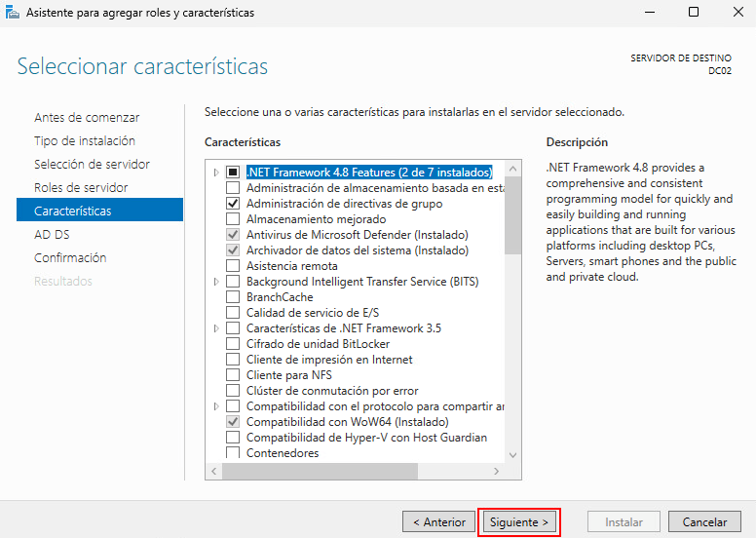Open the Confirmación step
756x538 pixels.
[x=70, y=257]
